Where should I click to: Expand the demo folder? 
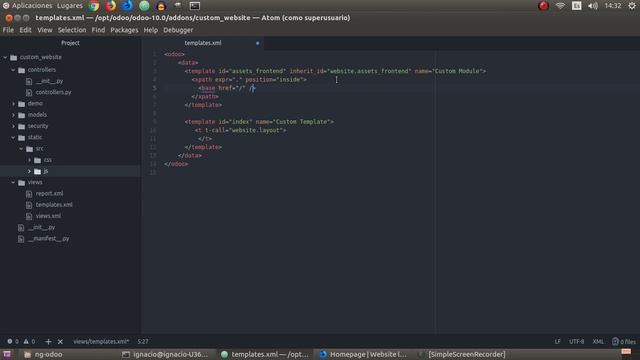[13, 104]
